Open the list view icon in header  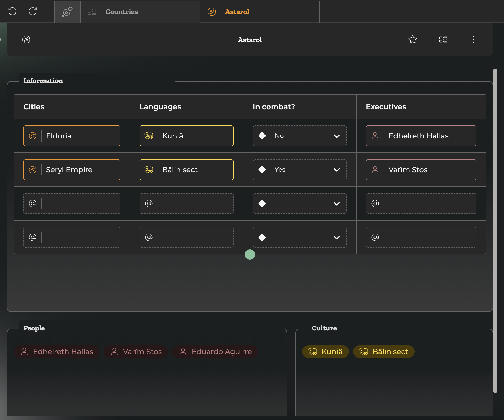[443, 40]
